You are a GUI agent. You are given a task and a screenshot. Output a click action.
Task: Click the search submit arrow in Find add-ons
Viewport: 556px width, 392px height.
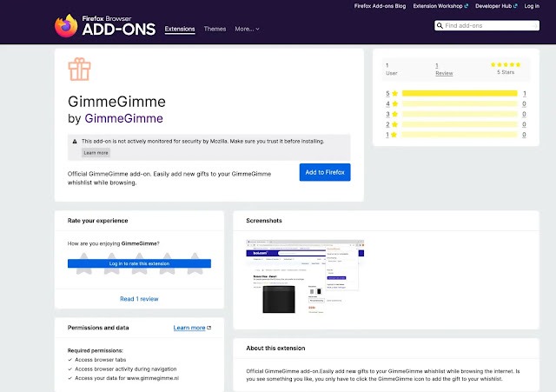[534, 25]
